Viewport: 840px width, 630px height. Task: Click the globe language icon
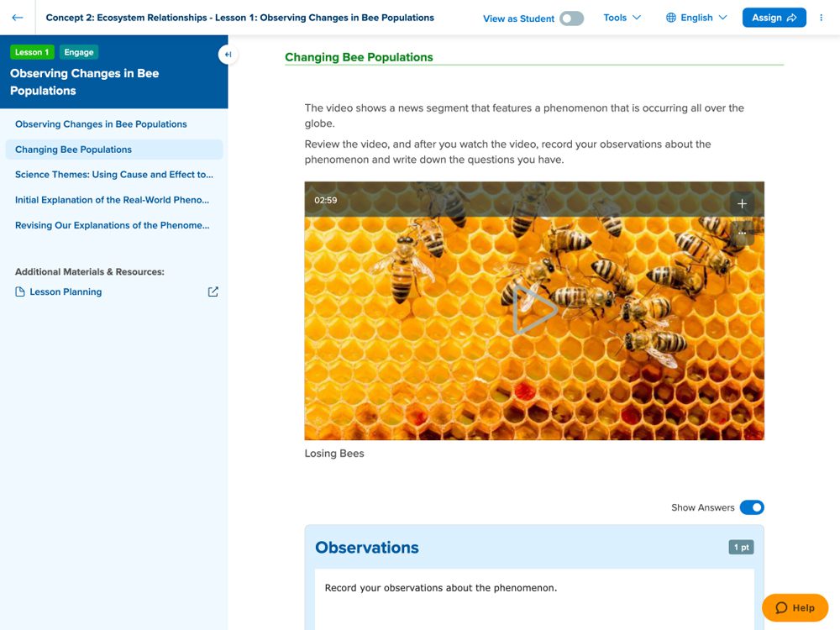click(x=671, y=18)
